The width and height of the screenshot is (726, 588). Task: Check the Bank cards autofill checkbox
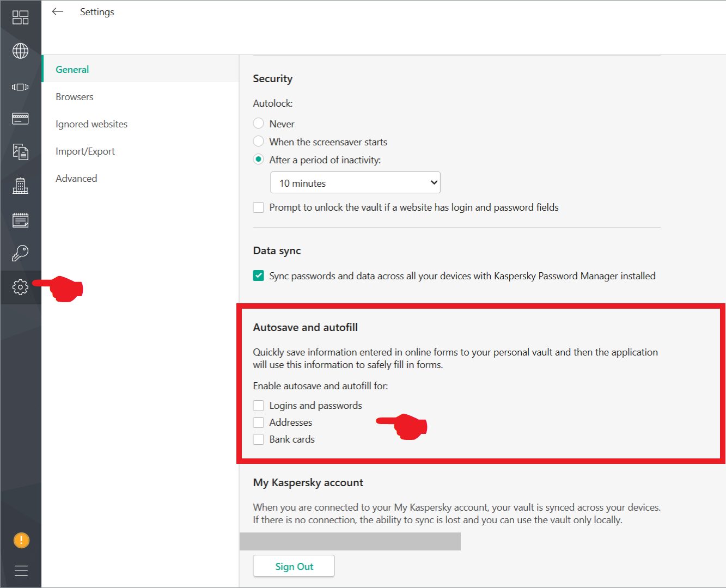coord(259,439)
